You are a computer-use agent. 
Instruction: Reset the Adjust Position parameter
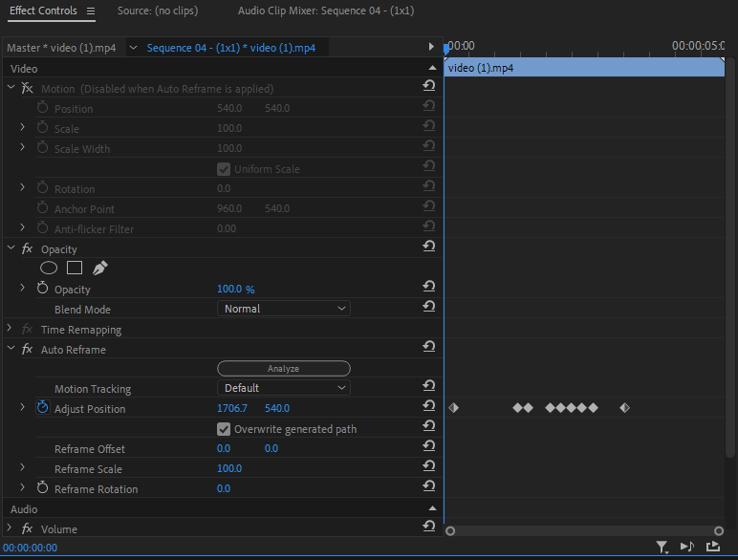point(429,405)
